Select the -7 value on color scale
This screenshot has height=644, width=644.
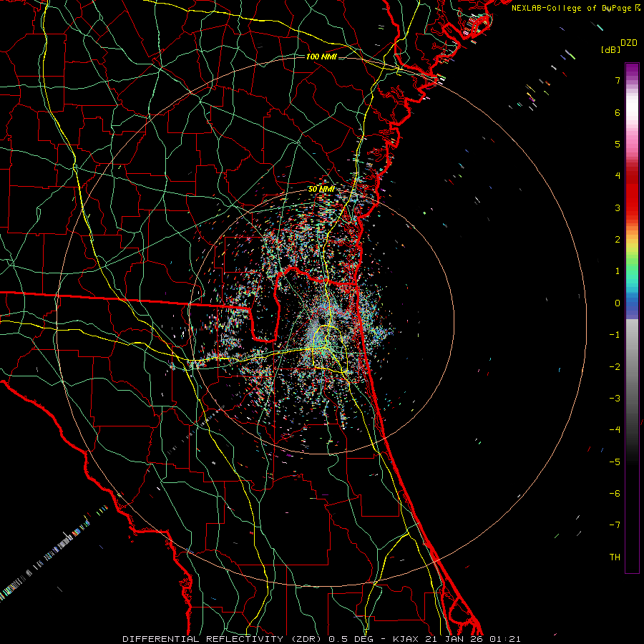point(615,525)
